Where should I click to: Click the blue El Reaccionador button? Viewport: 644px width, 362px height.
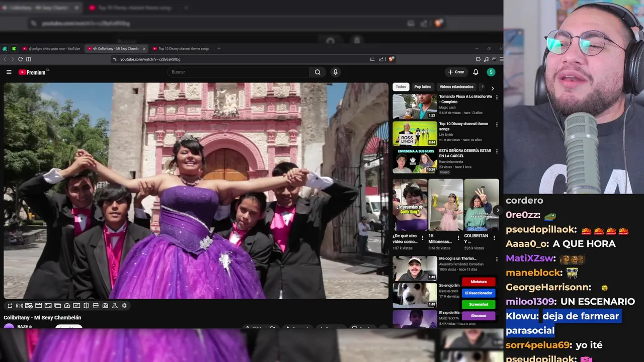478,293
